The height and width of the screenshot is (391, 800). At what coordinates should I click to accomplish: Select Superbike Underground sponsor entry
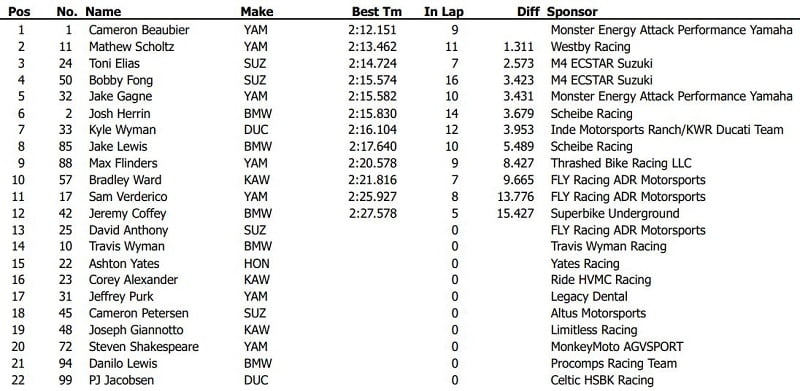615,213
